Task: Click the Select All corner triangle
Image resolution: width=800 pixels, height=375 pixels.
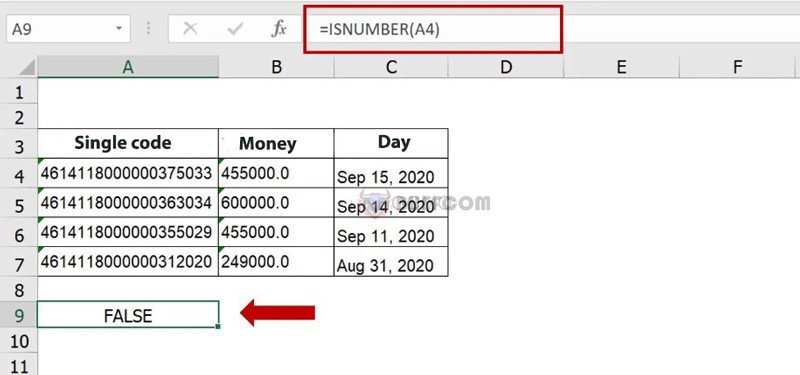Action: coord(26,67)
